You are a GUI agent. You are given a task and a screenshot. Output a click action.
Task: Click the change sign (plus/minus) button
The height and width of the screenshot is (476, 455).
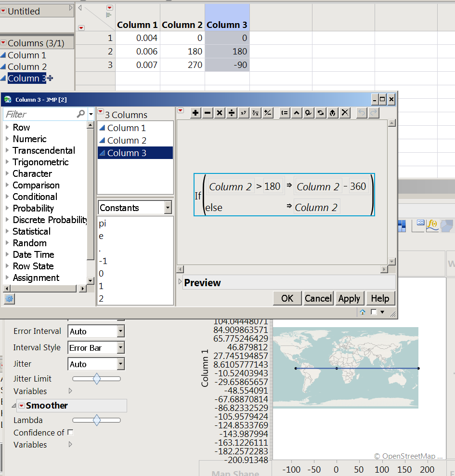[268, 113]
